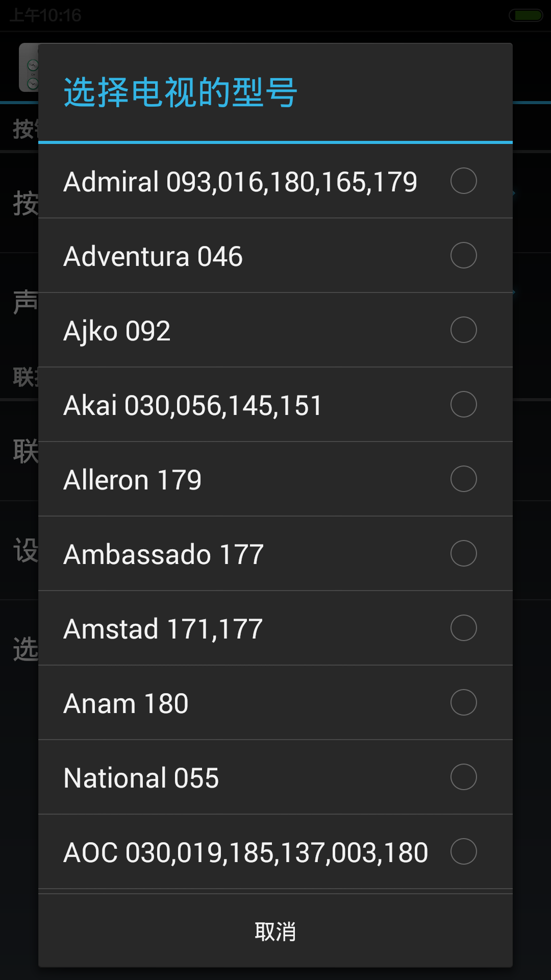Screen dimensions: 551x980
Task: Tap the remote control app icon behind dialog
Action: (x=29, y=67)
